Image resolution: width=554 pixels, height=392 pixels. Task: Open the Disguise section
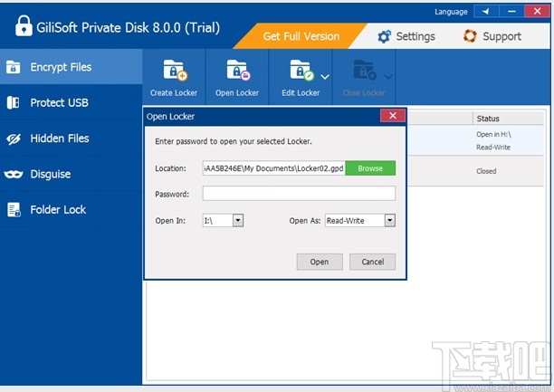point(71,174)
